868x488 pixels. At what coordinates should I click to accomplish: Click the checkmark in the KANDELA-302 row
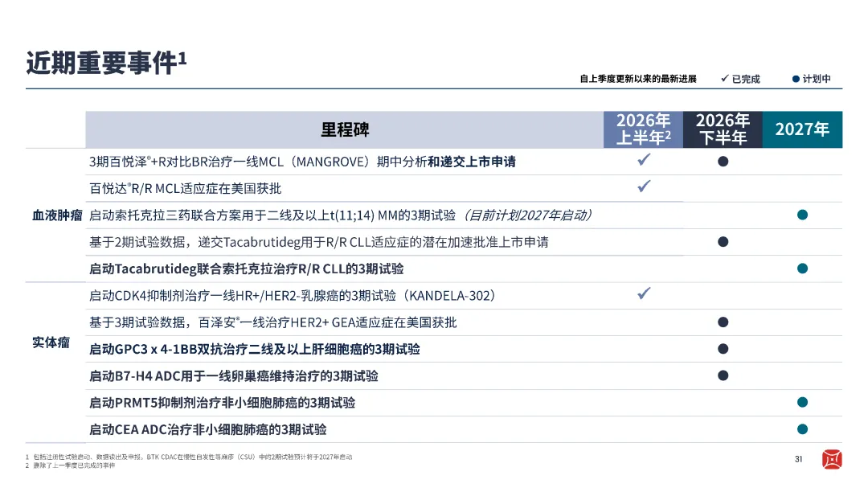click(644, 293)
